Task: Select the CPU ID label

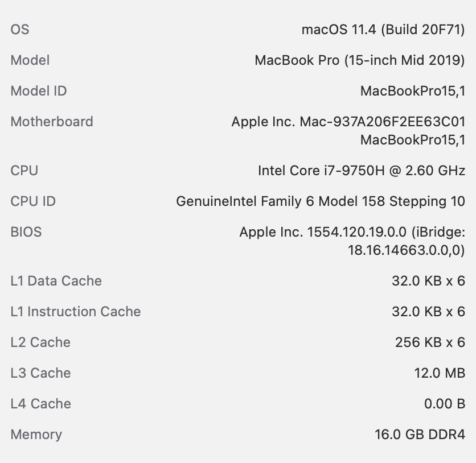Action: 33,201
